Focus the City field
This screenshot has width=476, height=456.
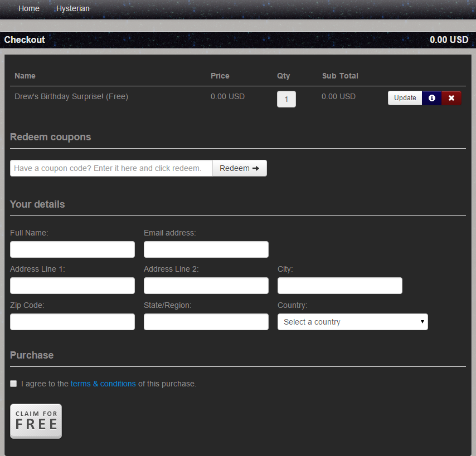coord(340,286)
